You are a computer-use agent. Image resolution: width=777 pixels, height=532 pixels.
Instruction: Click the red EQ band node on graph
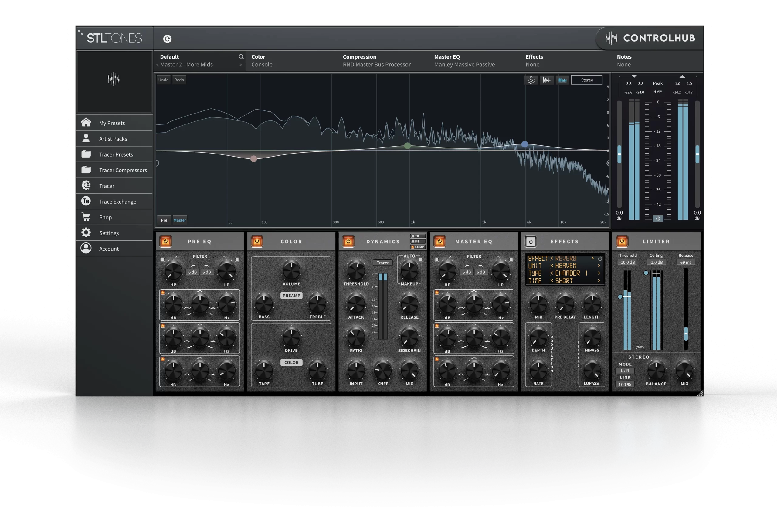pyautogui.click(x=254, y=159)
